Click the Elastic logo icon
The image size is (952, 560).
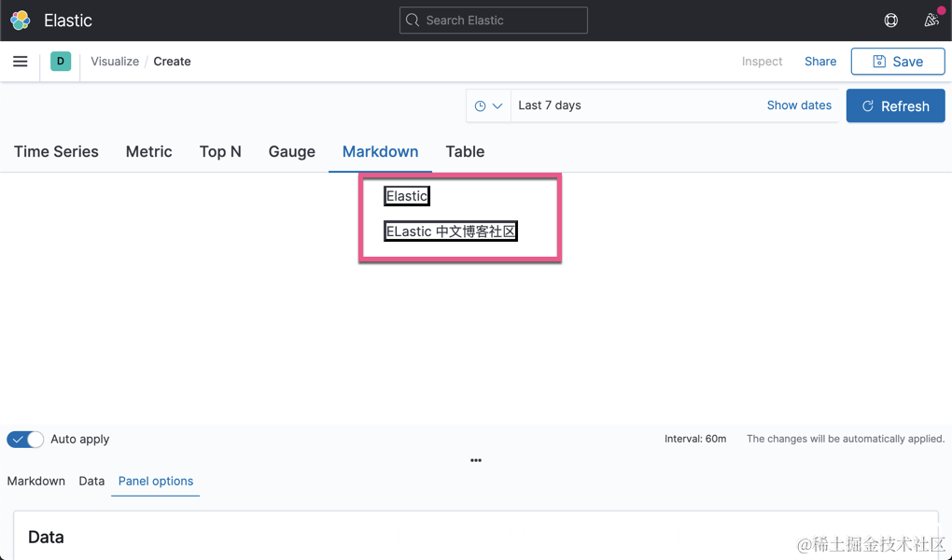(20, 20)
